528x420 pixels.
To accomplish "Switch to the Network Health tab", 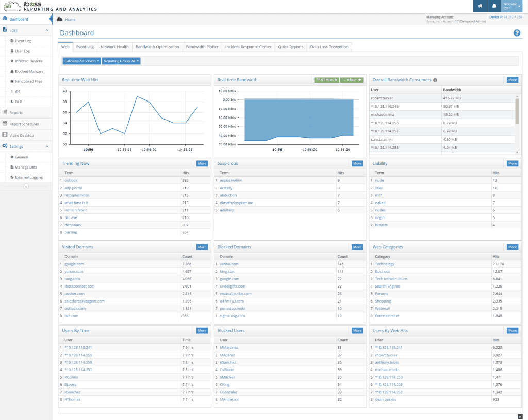I will click(114, 47).
